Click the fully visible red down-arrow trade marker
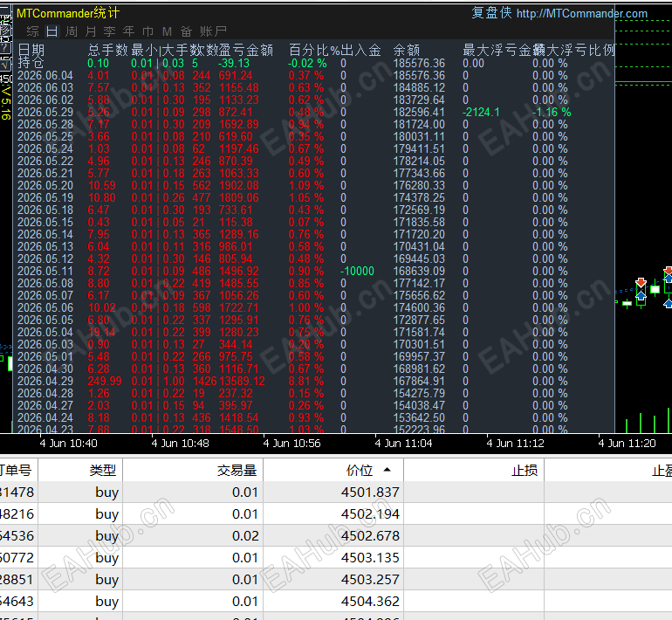This screenshot has width=672, height=620. click(641, 283)
